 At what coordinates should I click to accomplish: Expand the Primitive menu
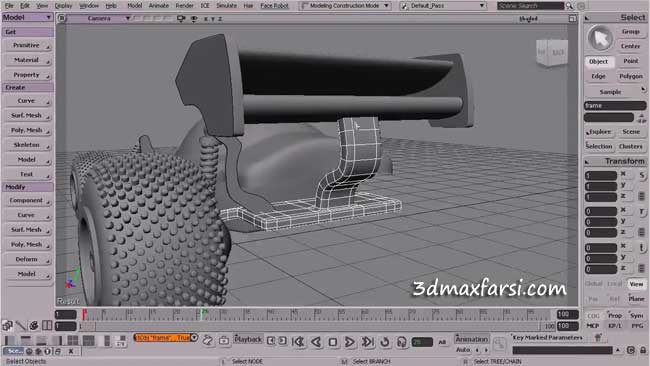coord(27,45)
